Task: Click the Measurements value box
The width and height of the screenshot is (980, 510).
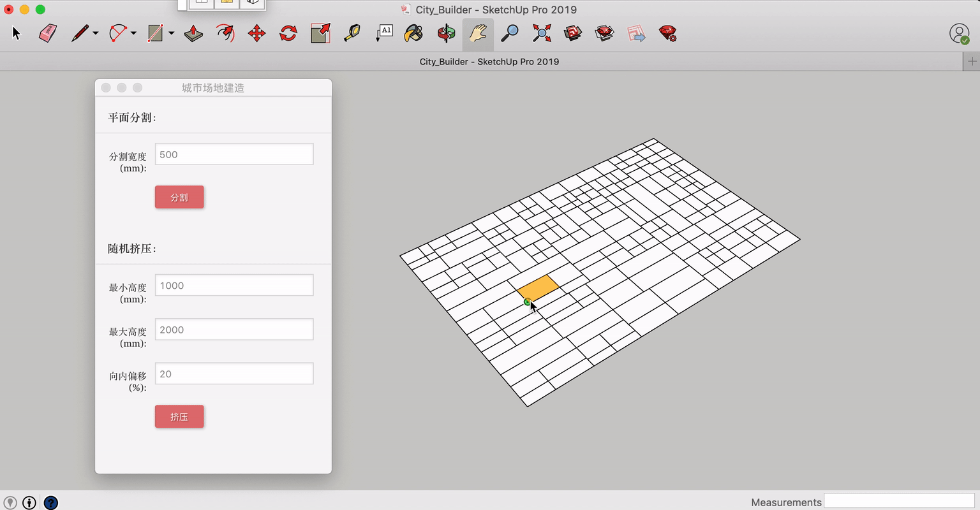Action: (899, 501)
